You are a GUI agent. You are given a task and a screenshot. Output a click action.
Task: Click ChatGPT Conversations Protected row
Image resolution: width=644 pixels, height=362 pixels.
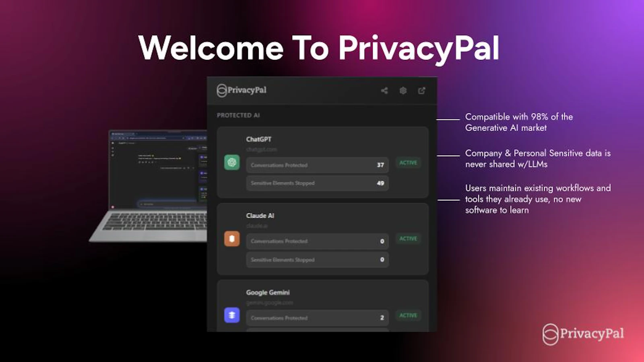(x=318, y=165)
